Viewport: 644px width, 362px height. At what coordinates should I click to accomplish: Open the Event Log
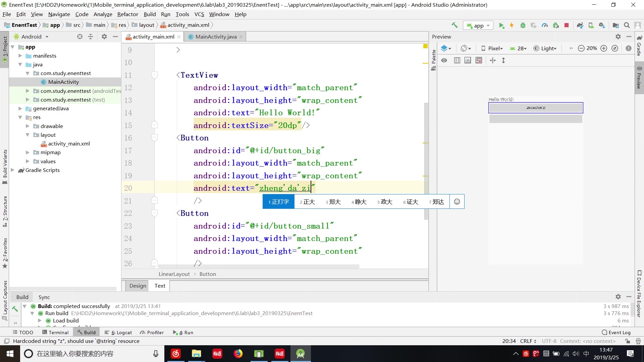616,333
